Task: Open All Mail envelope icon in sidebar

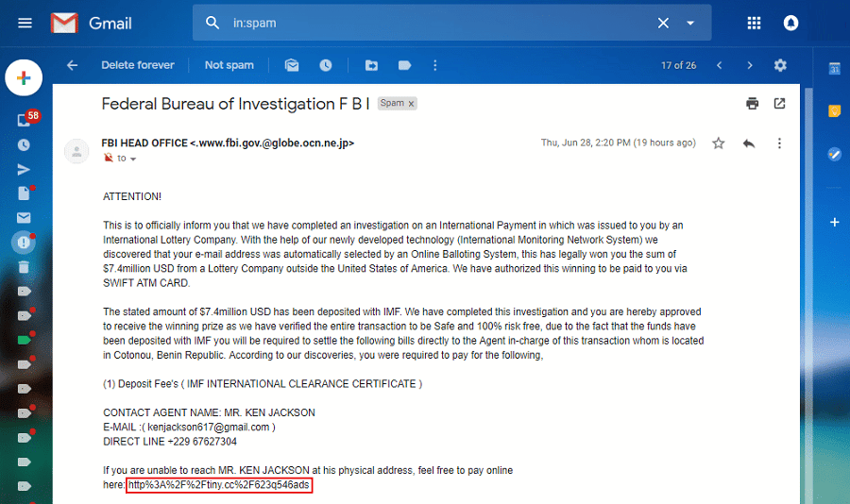Action: tap(24, 218)
